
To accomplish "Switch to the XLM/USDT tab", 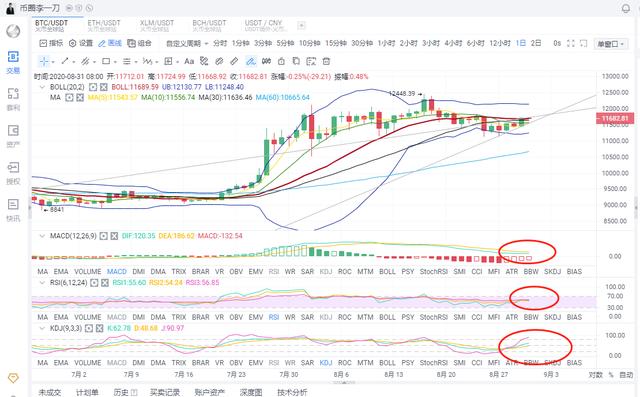I will 157,25.
